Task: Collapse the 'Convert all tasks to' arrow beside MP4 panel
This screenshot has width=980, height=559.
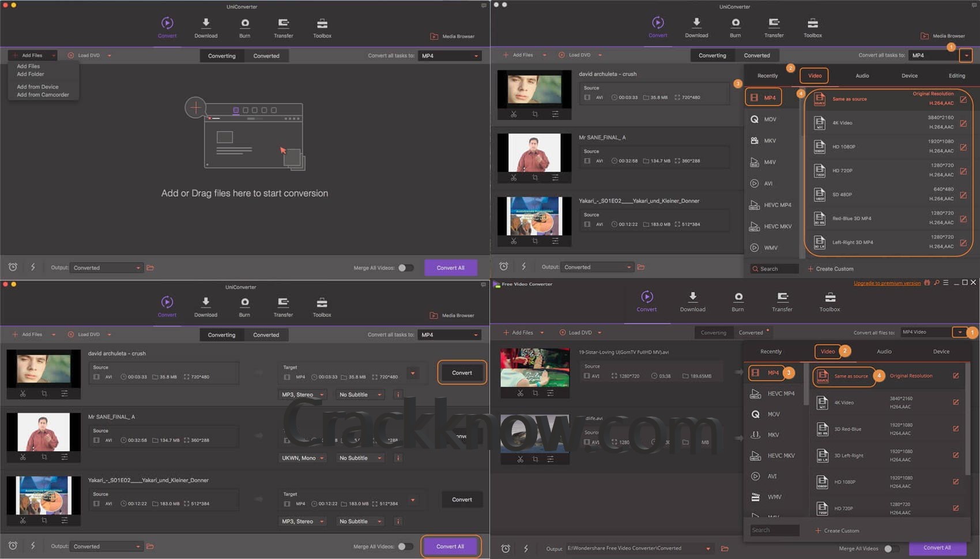Action: pyautogui.click(x=966, y=55)
